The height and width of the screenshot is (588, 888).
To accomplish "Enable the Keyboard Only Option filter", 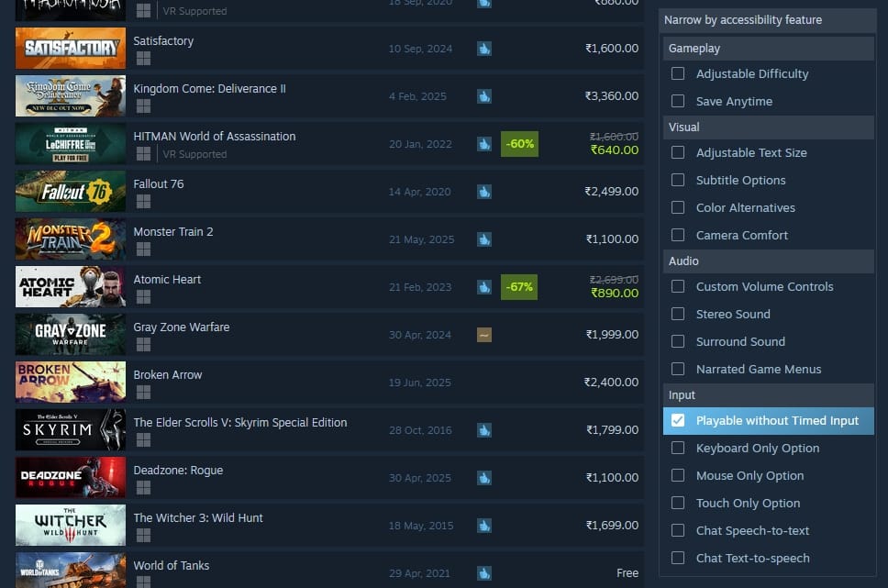I will (x=678, y=448).
